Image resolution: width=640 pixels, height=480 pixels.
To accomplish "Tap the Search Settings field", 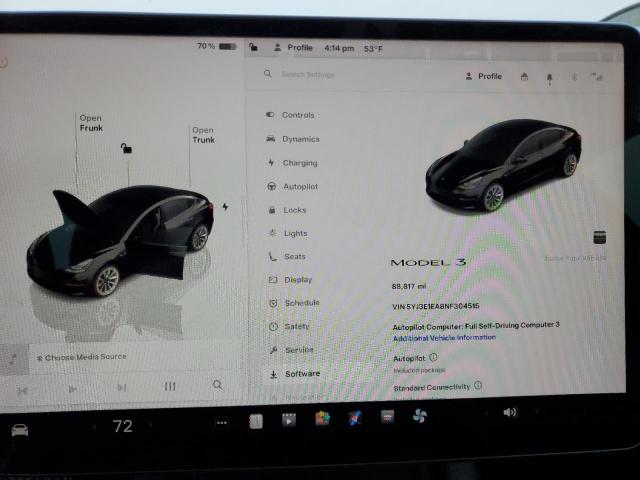I will pyautogui.click(x=308, y=75).
